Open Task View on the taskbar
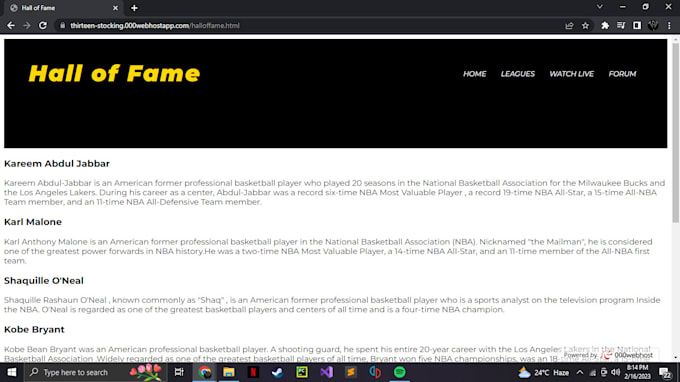Image resolution: width=680 pixels, height=382 pixels. pos(179,372)
